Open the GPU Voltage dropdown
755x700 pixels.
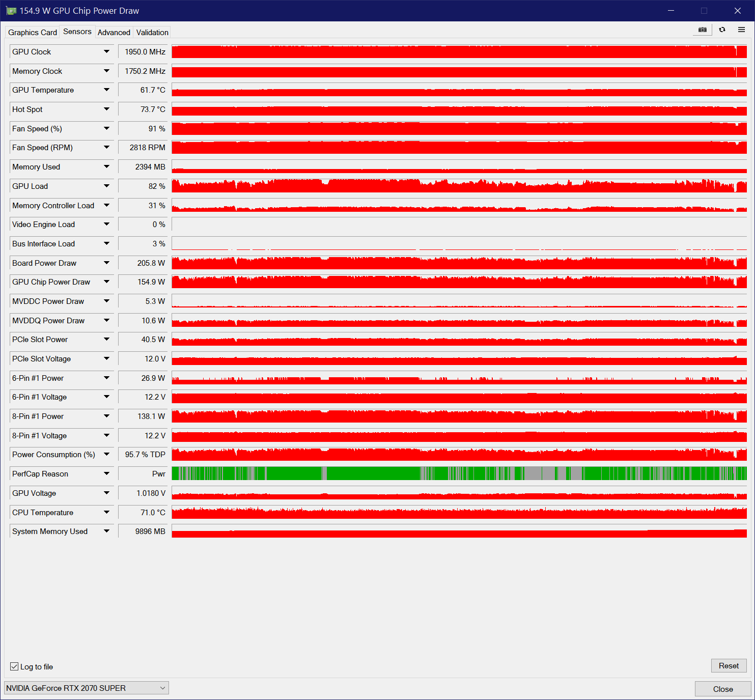[x=106, y=493]
